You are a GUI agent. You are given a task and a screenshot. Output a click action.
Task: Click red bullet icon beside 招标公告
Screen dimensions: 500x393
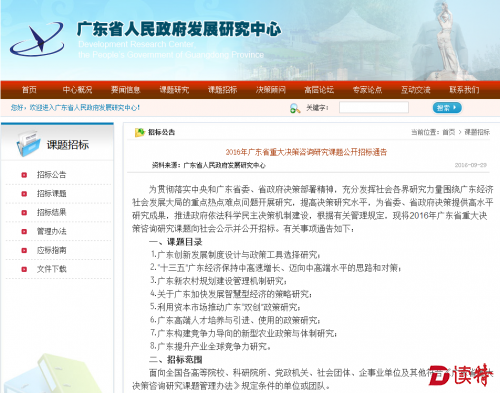pyautogui.click(x=24, y=175)
